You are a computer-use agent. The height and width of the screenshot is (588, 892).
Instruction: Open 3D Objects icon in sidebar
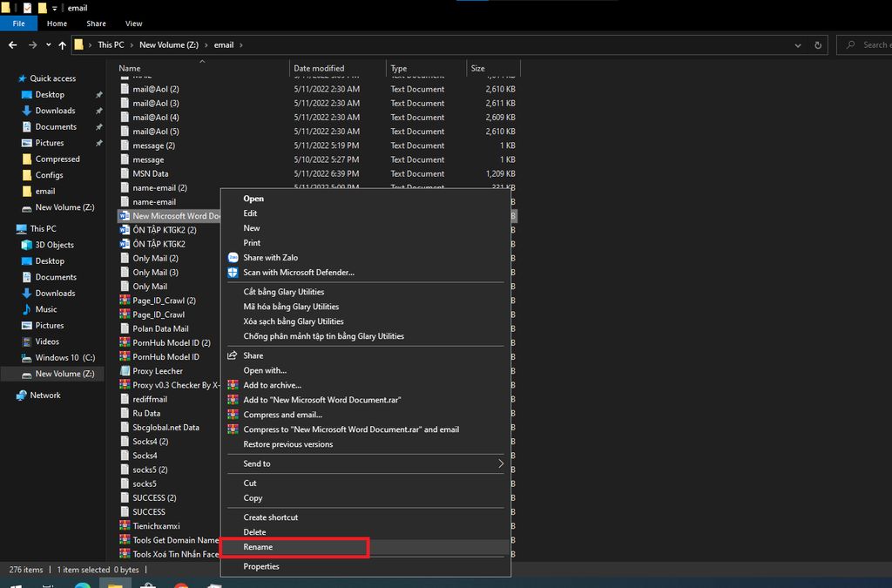pos(26,245)
